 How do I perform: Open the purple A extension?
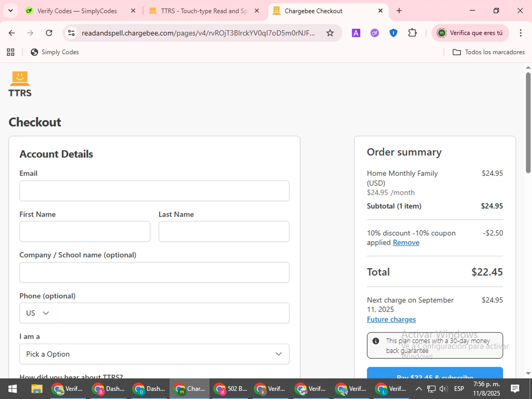356,33
